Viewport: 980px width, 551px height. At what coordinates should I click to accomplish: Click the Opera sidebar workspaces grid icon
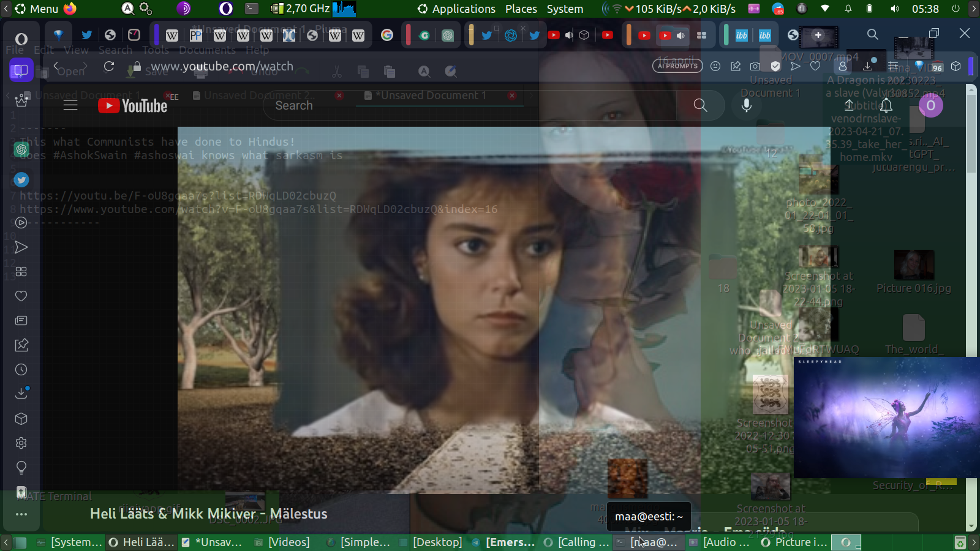pyautogui.click(x=21, y=271)
